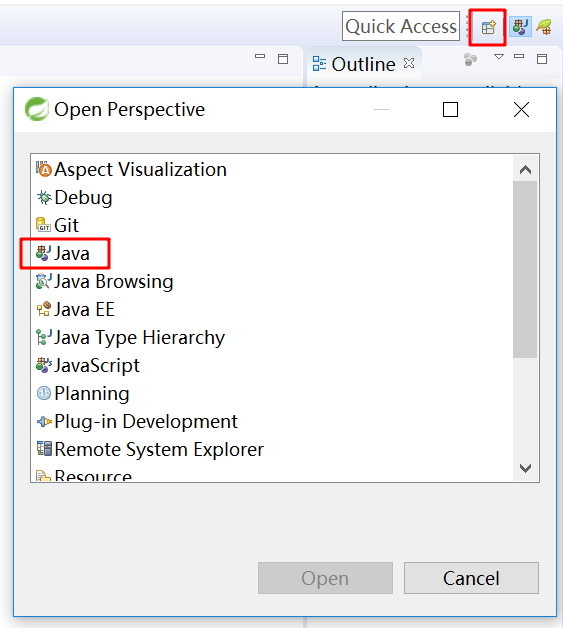Maximize the editor area panel
This screenshot has height=628, width=563.
tap(283, 59)
